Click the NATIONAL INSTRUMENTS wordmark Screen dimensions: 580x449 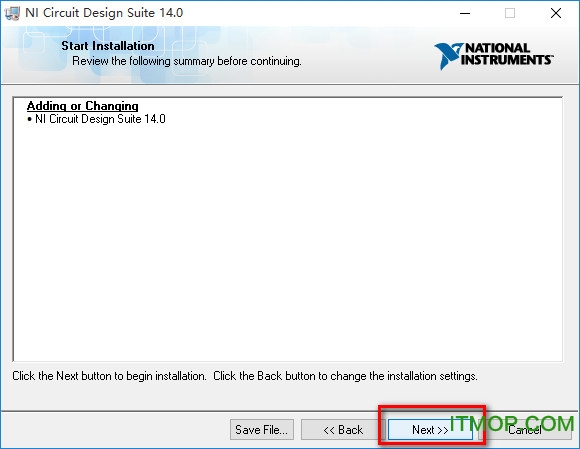(x=507, y=54)
